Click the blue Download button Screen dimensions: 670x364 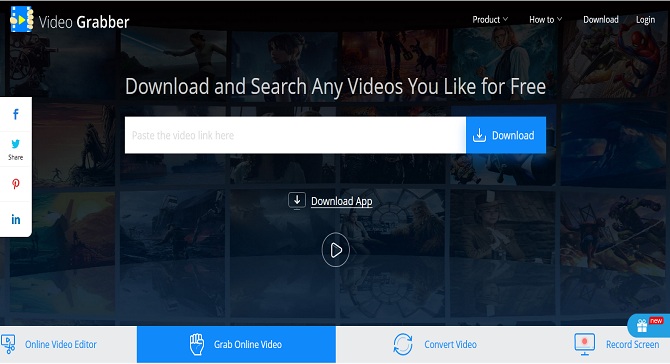(506, 135)
